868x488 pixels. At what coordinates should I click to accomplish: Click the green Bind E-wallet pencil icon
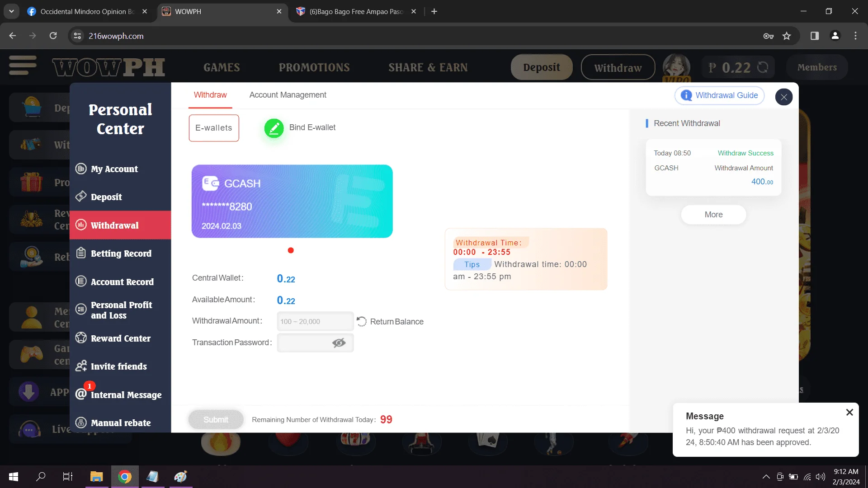pyautogui.click(x=274, y=128)
